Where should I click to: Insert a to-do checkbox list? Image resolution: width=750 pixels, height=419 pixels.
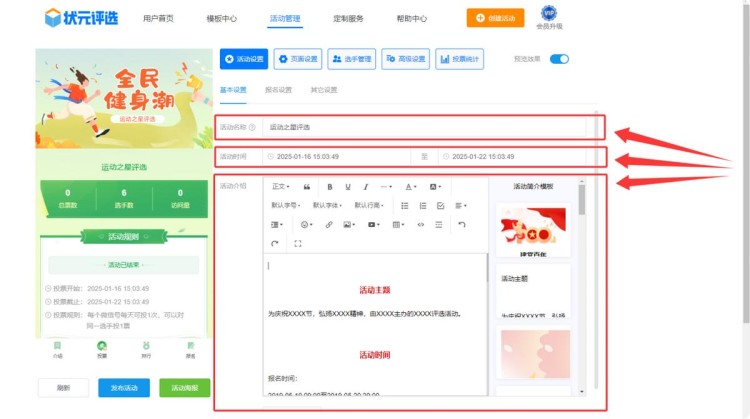(x=441, y=206)
